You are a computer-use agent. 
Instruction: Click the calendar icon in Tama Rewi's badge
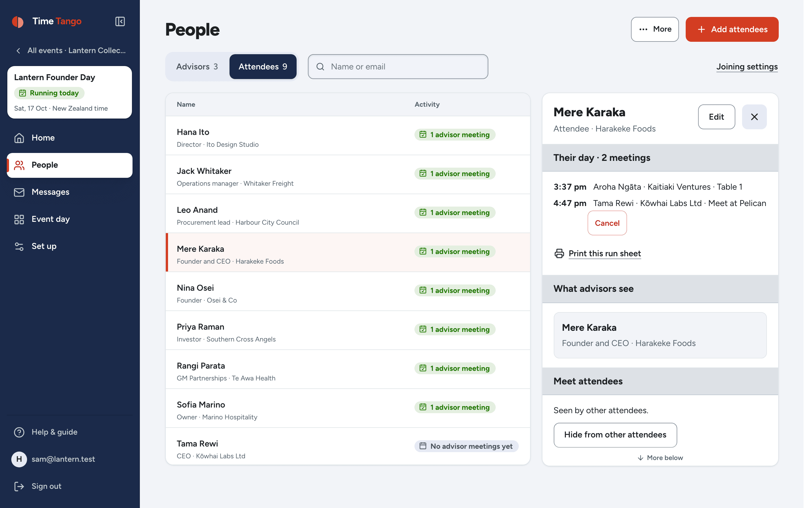pos(423,446)
